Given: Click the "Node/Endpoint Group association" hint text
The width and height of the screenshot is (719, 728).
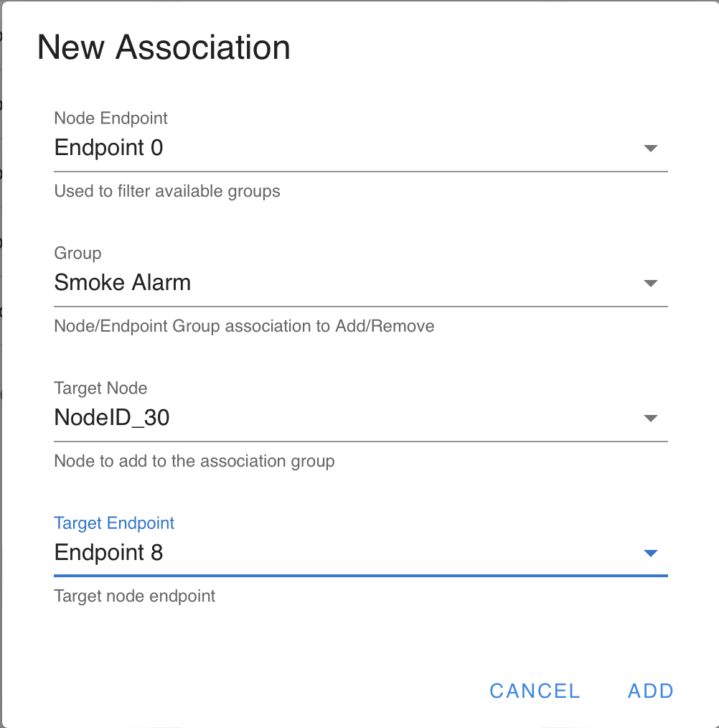Looking at the screenshot, I should pyautogui.click(x=244, y=326).
